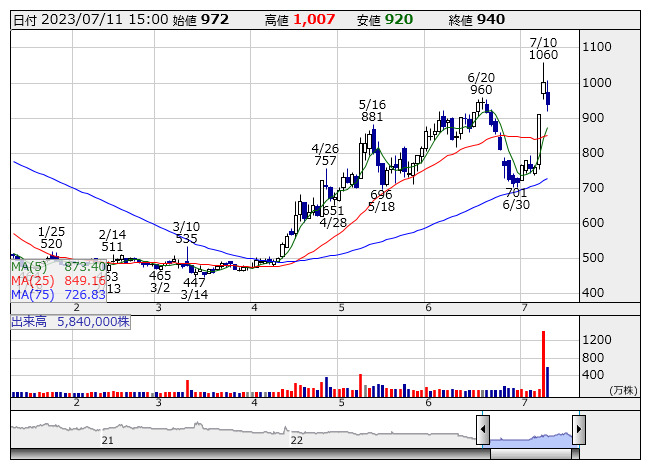Click the 高値 1,007 value in header
This screenshot has height=470, width=653.
300,20
